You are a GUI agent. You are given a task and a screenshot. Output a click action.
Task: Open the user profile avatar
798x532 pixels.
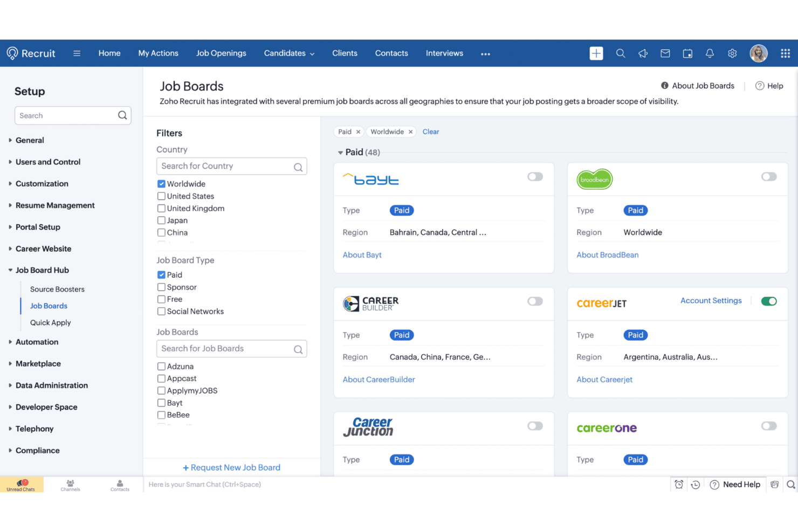click(x=759, y=53)
